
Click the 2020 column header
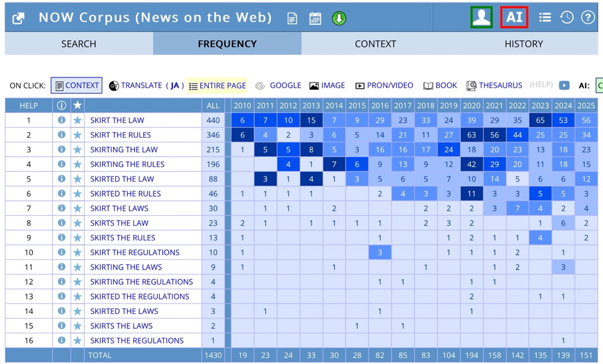point(472,105)
